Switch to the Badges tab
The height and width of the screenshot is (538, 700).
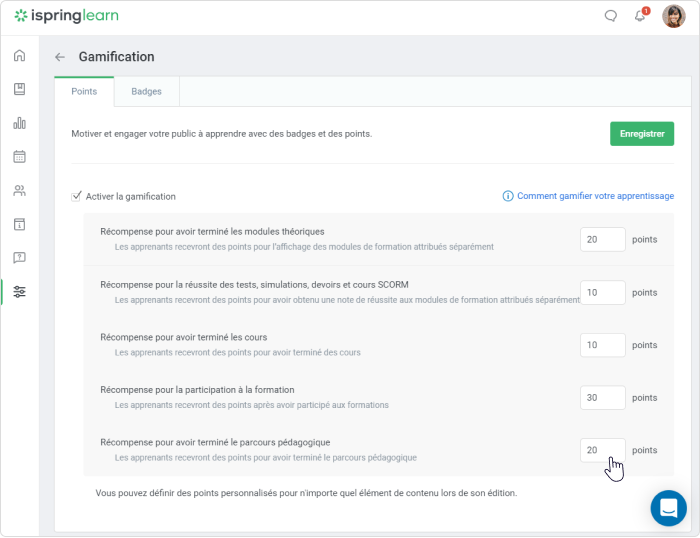pos(146,92)
